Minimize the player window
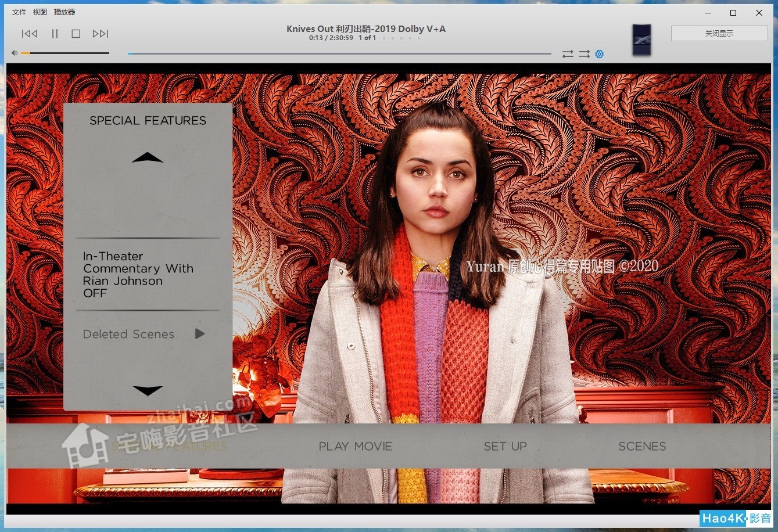778x532 pixels. [707, 13]
